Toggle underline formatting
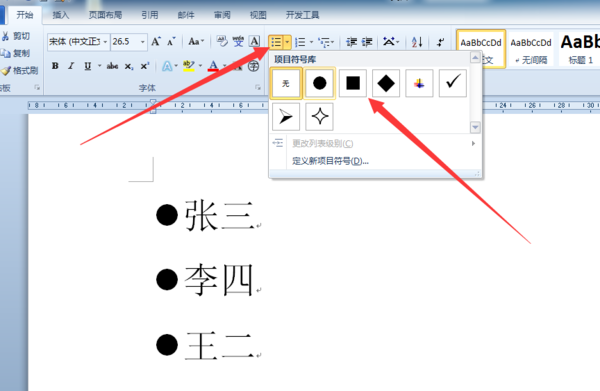Screen dimensions: 600x391 coord(88,66)
